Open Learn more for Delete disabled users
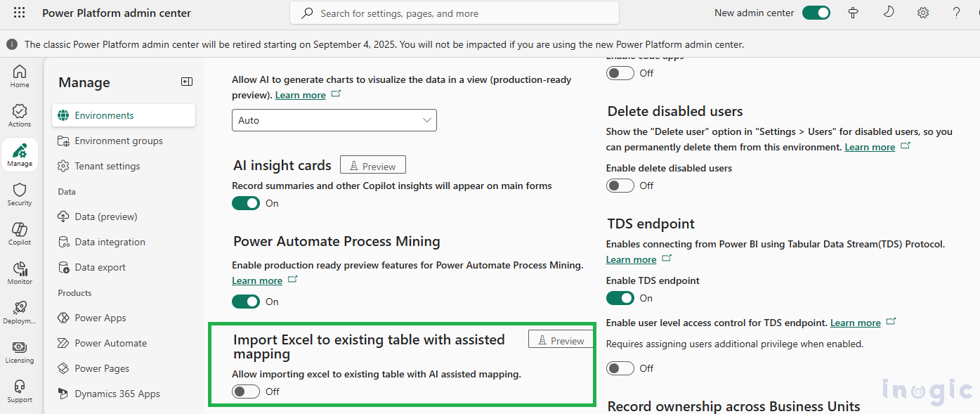Image resolution: width=980 pixels, height=414 pixels. 870,147
